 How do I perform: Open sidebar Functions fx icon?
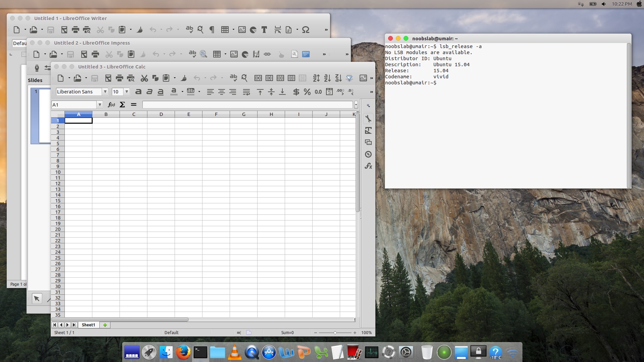point(368,166)
